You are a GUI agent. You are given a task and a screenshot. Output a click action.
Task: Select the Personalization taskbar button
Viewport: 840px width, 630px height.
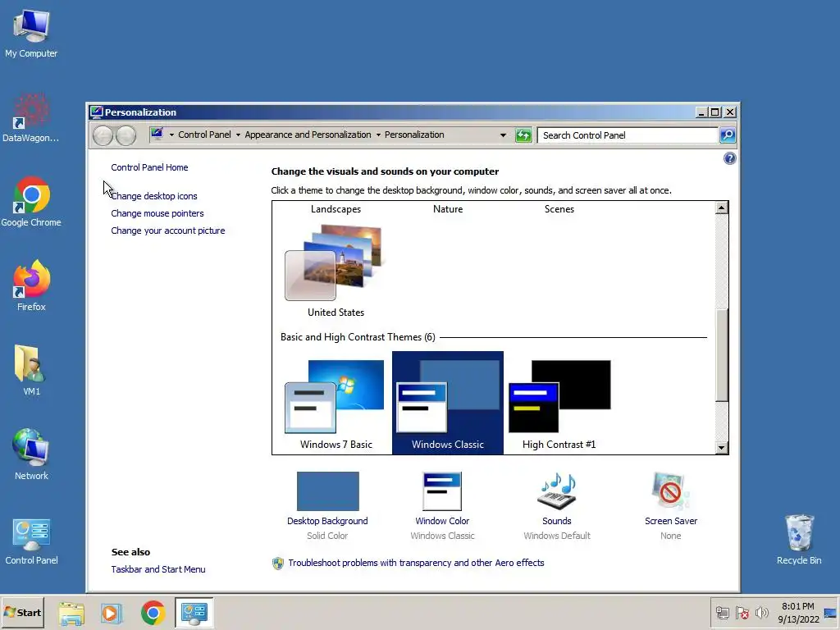coord(194,613)
